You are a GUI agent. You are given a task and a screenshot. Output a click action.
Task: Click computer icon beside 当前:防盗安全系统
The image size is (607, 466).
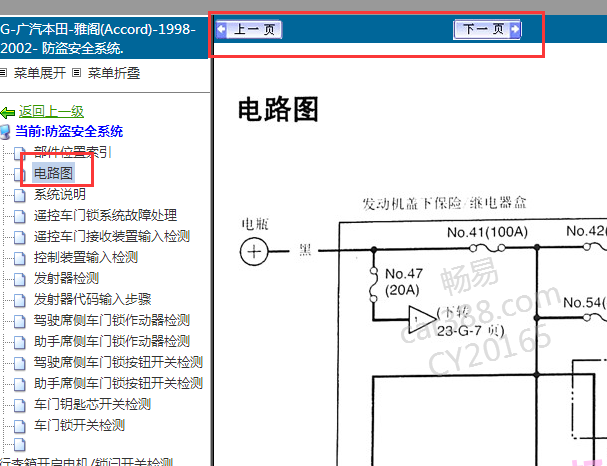point(5,132)
